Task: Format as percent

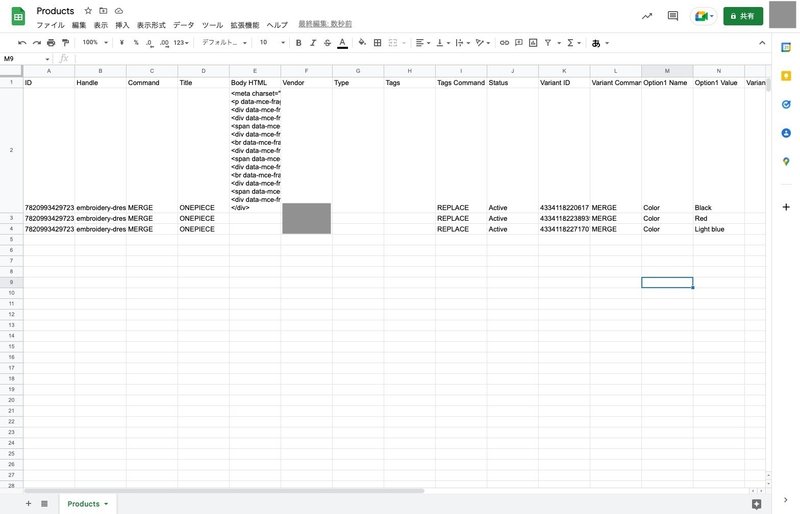Action: tap(136, 43)
